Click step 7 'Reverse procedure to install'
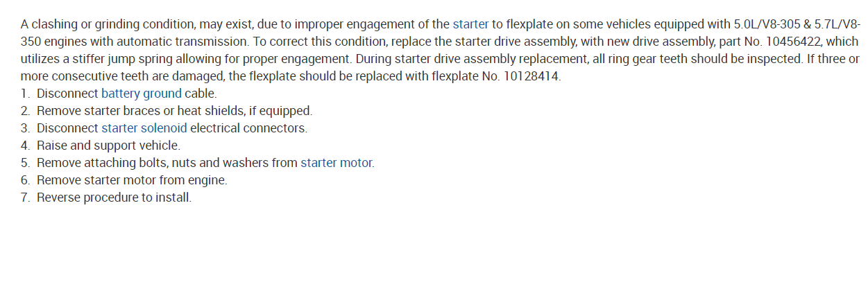Image resolution: width=868 pixels, height=298 pixels. 114,198
